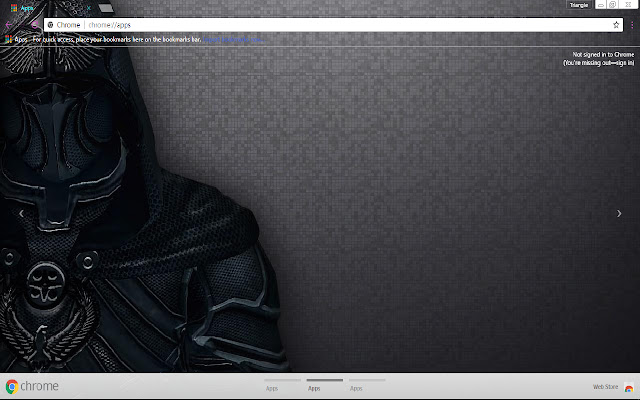Close the Apps tab with its X
640x400 pixels.
[x=89, y=8]
